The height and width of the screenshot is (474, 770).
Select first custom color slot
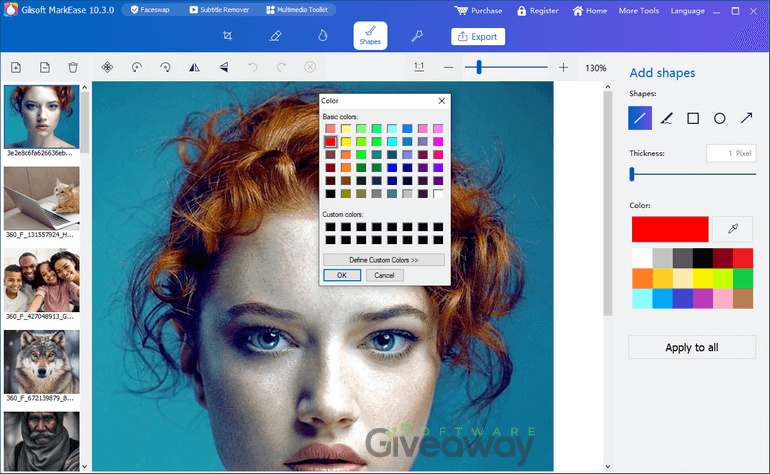point(330,227)
